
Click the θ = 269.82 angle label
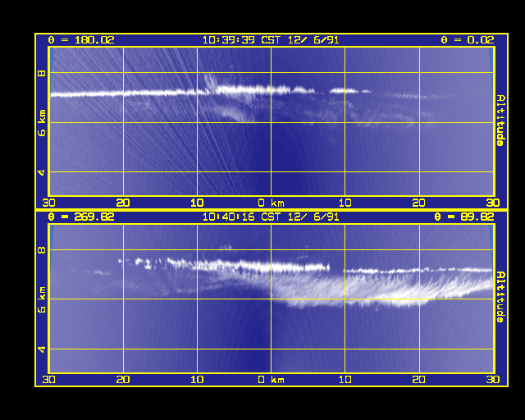(x=81, y=217)
